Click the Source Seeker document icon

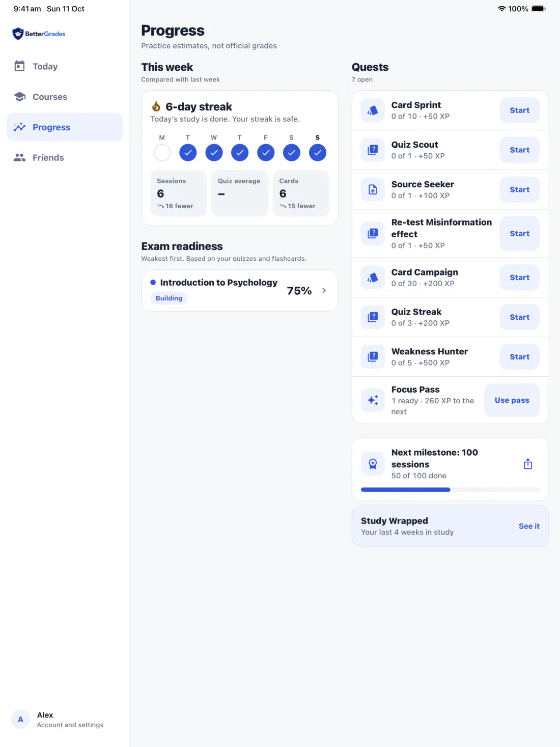373,190
